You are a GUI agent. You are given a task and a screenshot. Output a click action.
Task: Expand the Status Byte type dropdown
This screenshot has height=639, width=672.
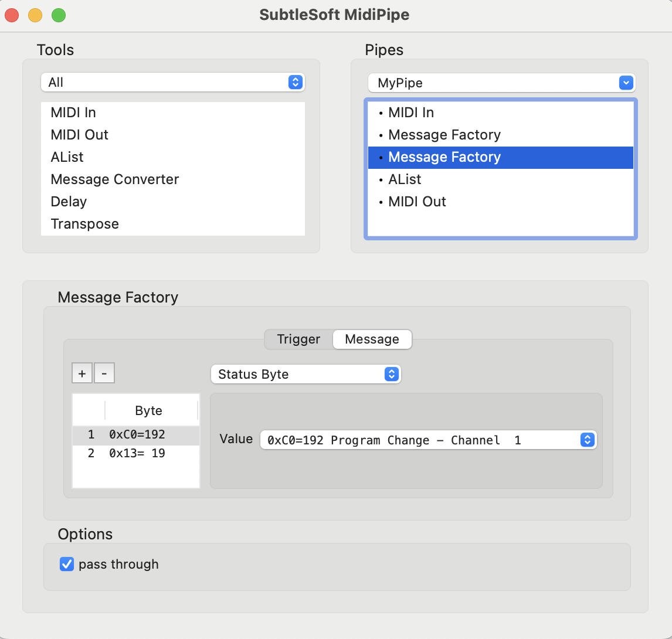point(306,374)
